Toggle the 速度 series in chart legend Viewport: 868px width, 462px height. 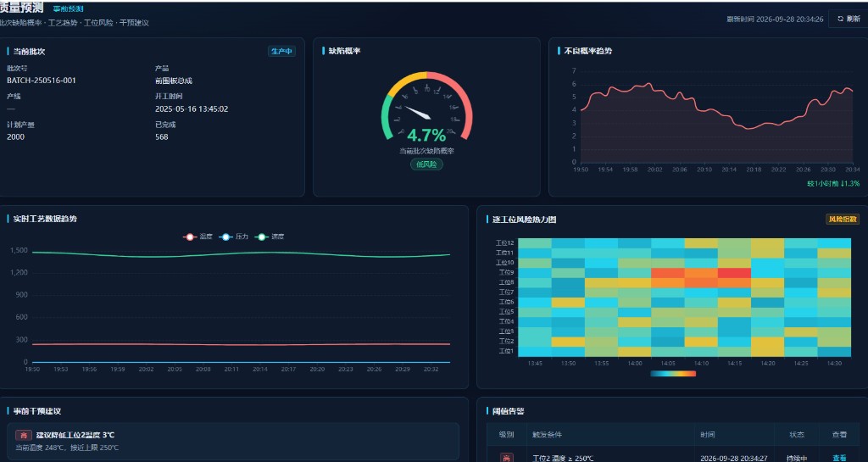pos(270,237)
